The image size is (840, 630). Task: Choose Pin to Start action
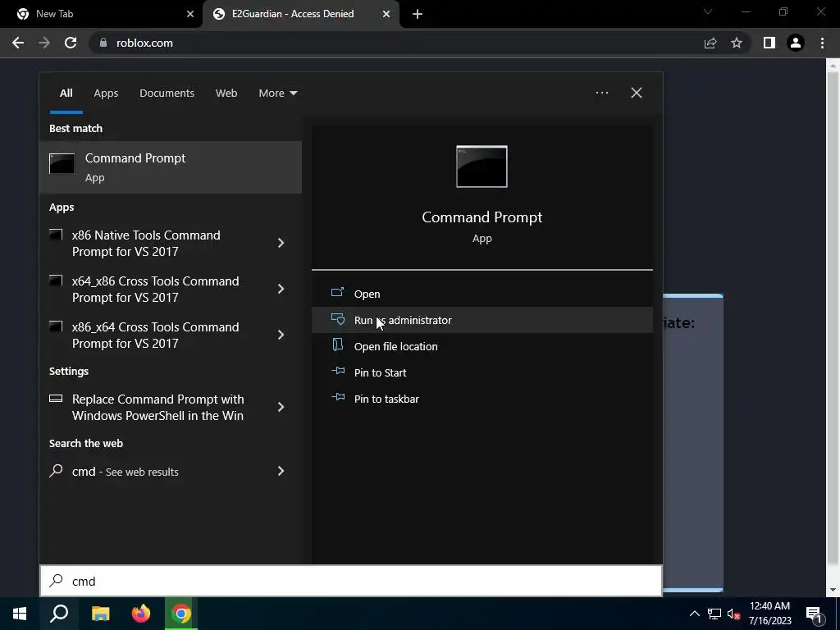pyautogui.click(x=482, y=372)
